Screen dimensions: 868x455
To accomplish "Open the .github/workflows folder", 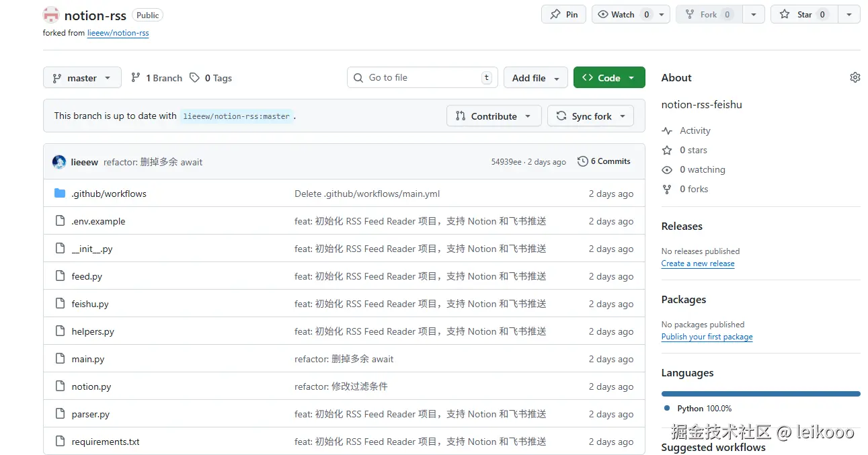I will (109, 194).
